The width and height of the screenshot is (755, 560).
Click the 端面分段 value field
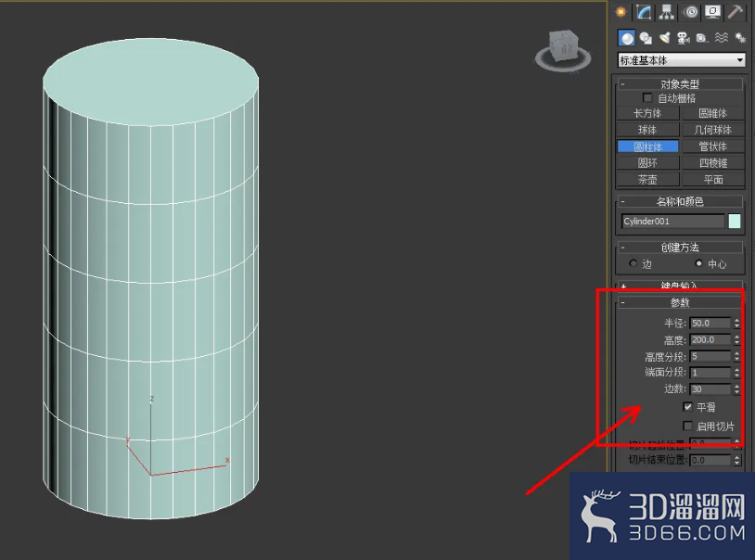tap(710, 372)
